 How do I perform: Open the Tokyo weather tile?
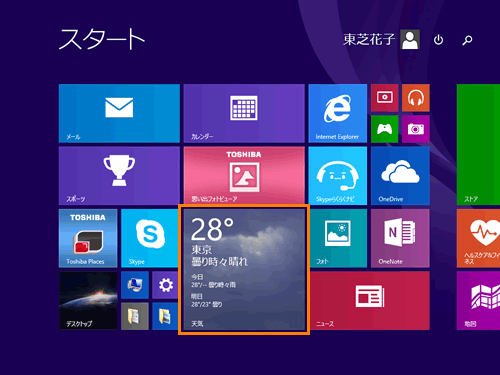point(244,269)
